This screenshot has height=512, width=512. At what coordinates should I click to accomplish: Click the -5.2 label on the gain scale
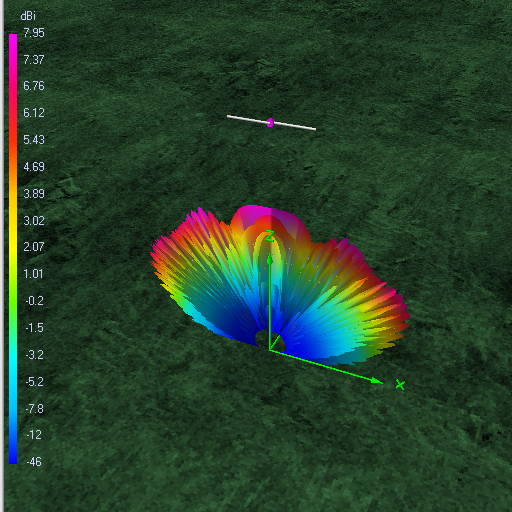click(x=34, y=382)
